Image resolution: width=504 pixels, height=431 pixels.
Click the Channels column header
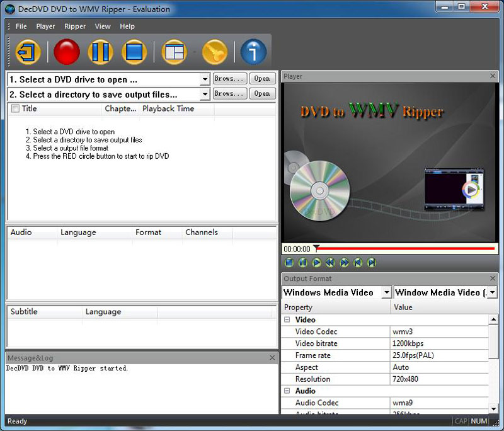pyautogui.click(x=207, y=233)
